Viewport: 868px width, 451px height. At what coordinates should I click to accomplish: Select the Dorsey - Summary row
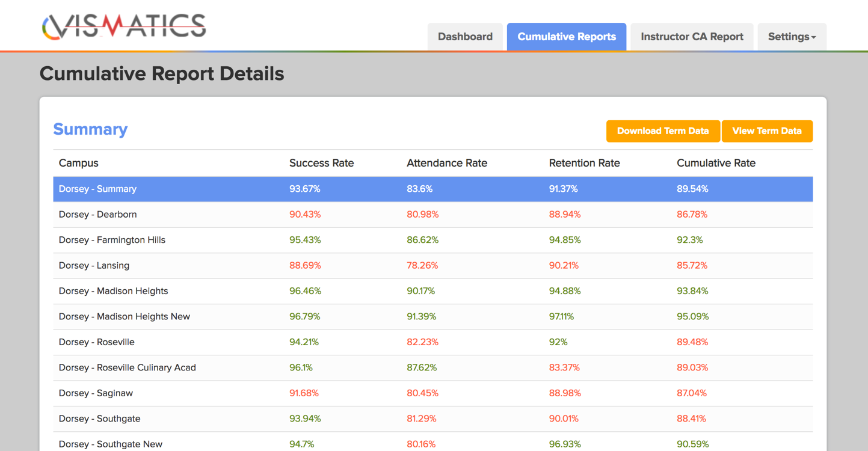[x=433, y=189]
